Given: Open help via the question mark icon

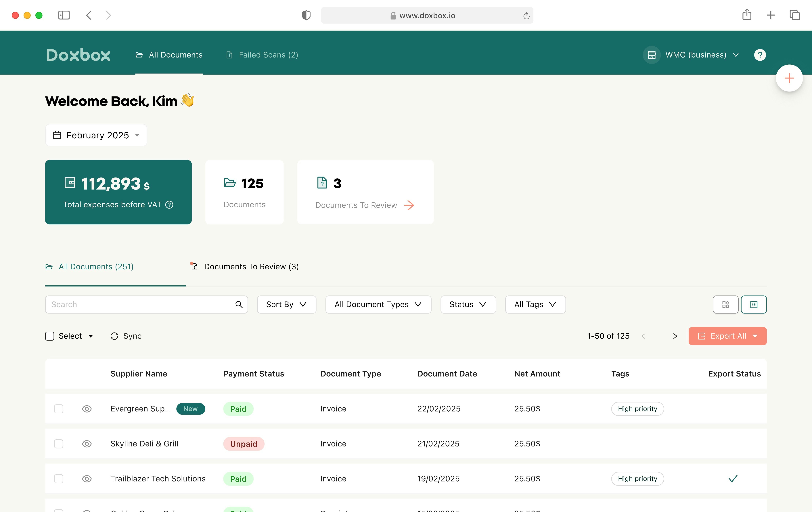Looking at the screenshot, I should coord(760,55).
